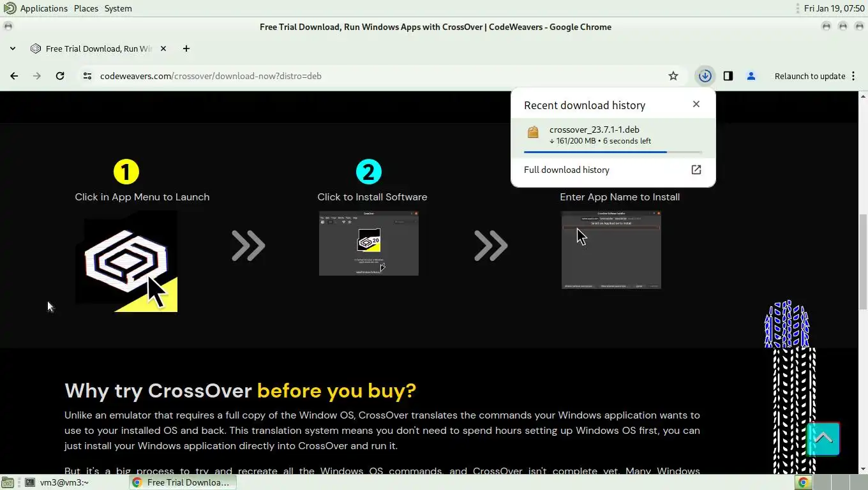Click the clock showing Fri Jan 19

(x=834, y=8)
